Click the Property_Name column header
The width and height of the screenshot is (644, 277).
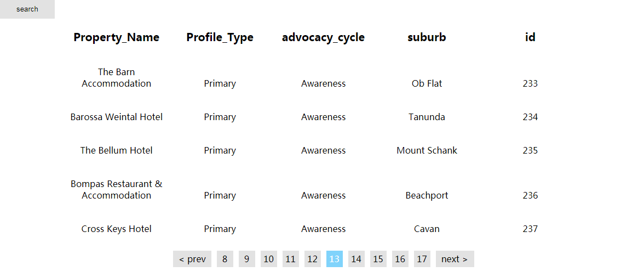pos(116,37)
